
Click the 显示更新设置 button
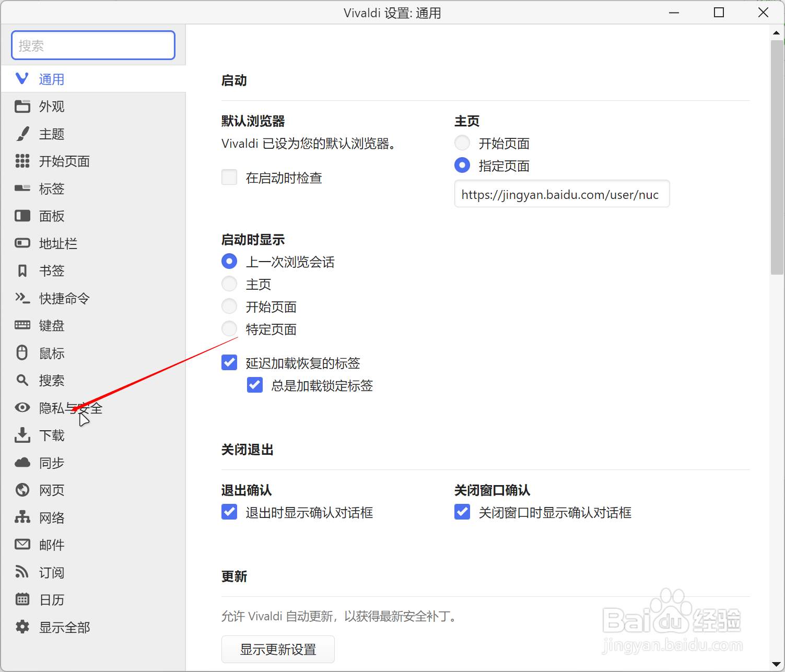point(278,649)
